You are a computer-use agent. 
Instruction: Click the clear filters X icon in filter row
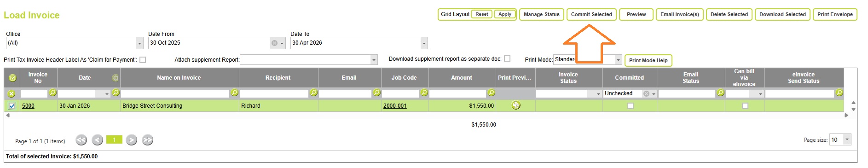12,93
